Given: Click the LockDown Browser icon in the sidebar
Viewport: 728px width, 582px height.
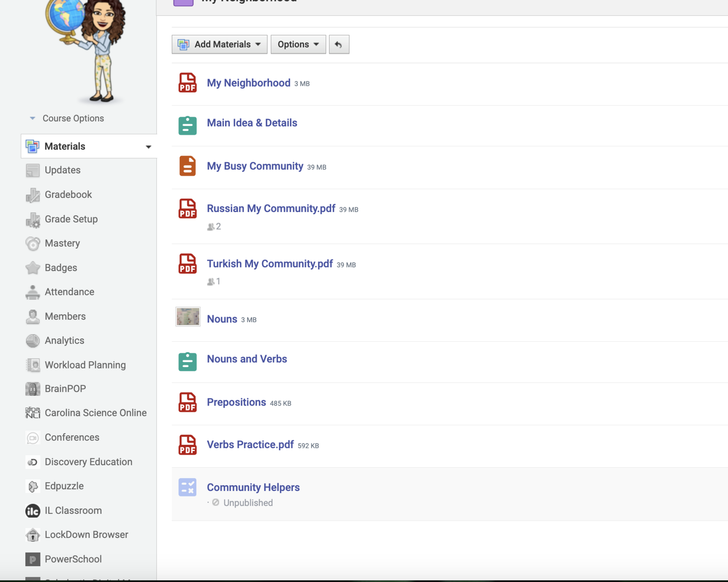Looking at the screenshot, I should pos(33,535).
